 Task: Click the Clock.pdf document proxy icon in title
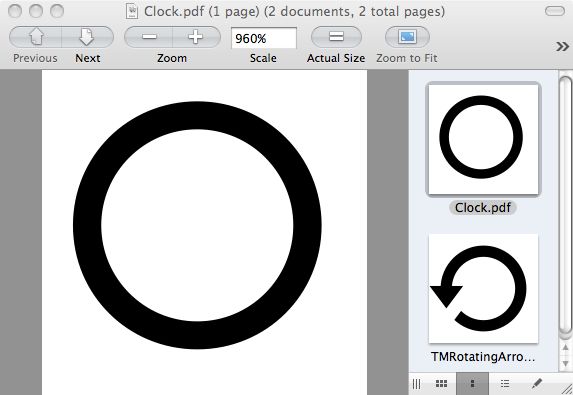132,11
